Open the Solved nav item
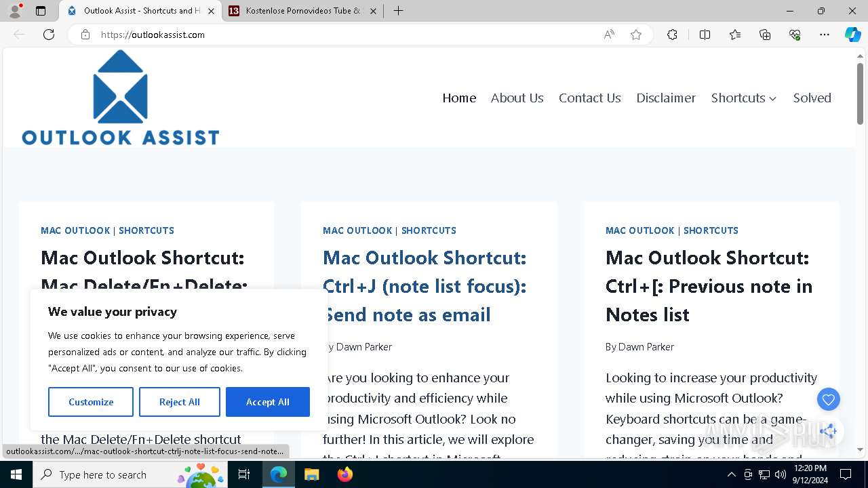 click(x=812, y=98)
